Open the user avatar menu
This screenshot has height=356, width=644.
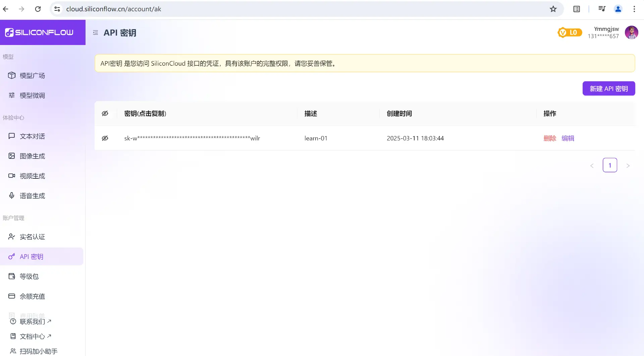632,33
